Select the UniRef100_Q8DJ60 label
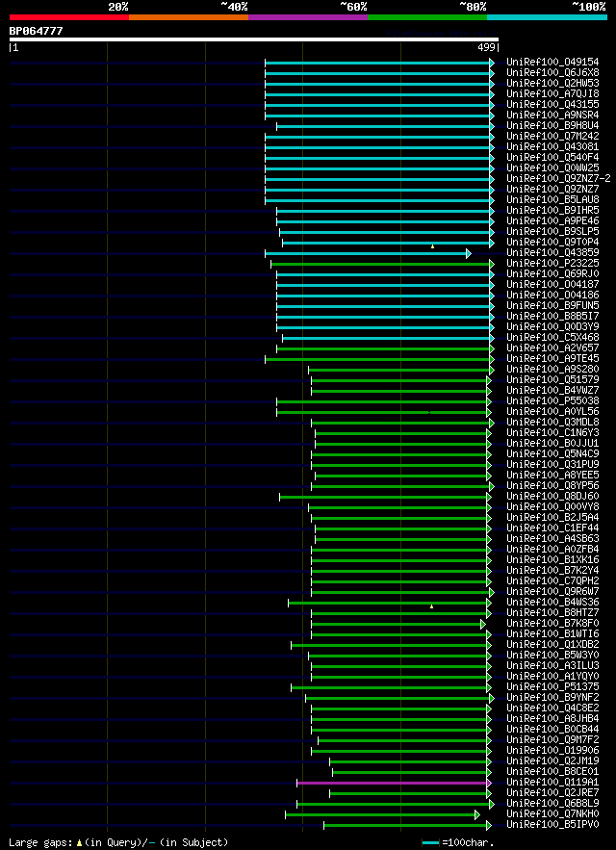The image size is (616, 850). (x=552, y=497)
